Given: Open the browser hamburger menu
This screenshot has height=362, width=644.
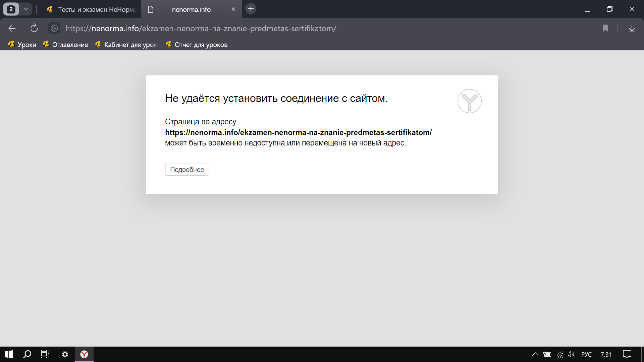Looking at the screenshot, I should pyautogui.click(x=565, y=9).
